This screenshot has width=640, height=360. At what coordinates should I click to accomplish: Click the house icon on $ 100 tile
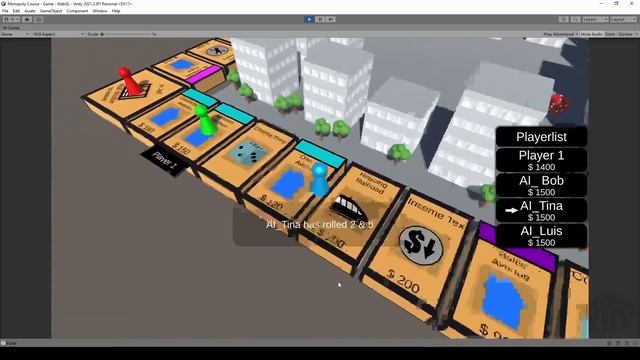click(x=165, y=116)
